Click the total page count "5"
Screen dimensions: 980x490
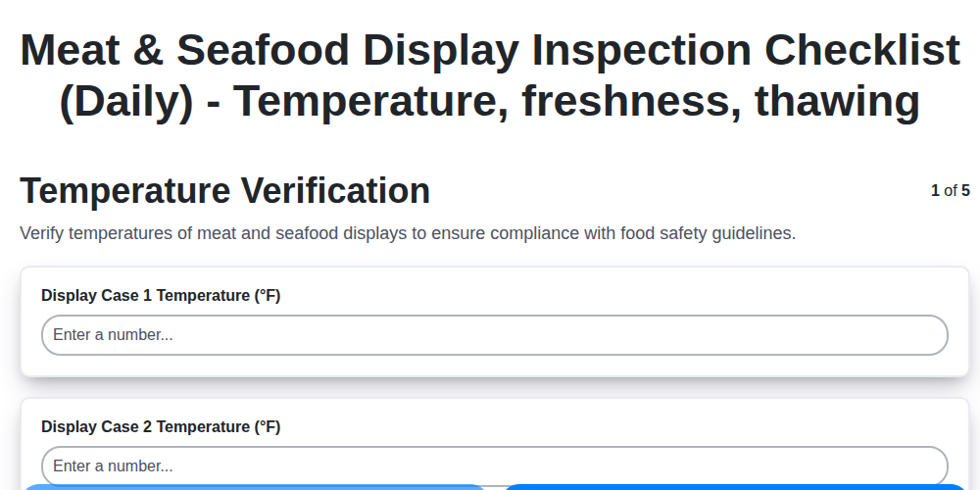pyautogui.click(x=965, y=191)
